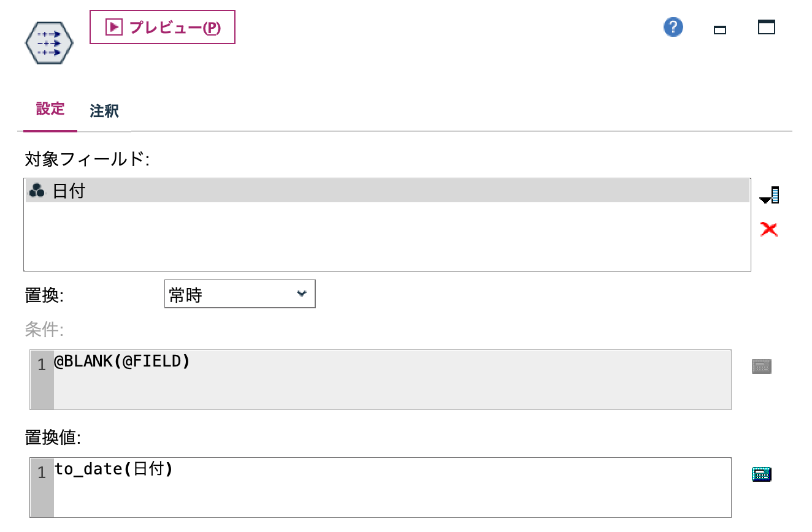This screenshot has width=812, height=532.
Task: Open the help icon
Action: [673, 27]
